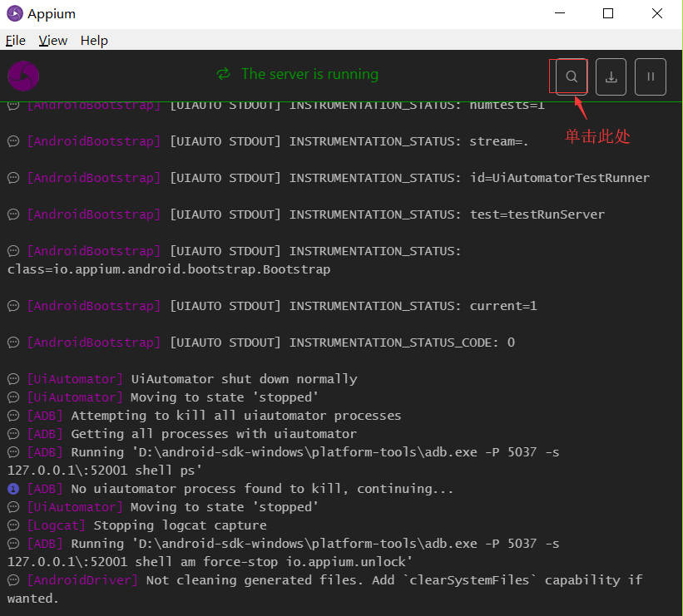Click the blue info icon beside 'No uiautomator process found'
The image size is (683, 616).
point(13,489)
